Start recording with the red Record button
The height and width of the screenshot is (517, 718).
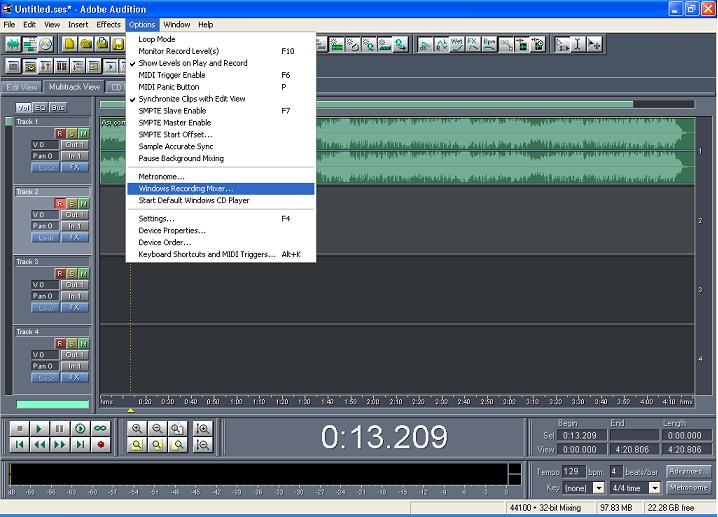point(100,444)
